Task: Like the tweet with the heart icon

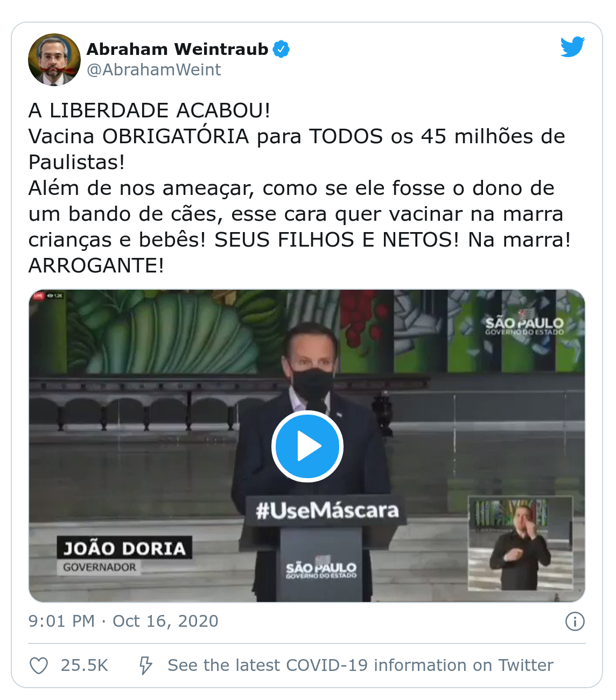Action: [39, 666]
